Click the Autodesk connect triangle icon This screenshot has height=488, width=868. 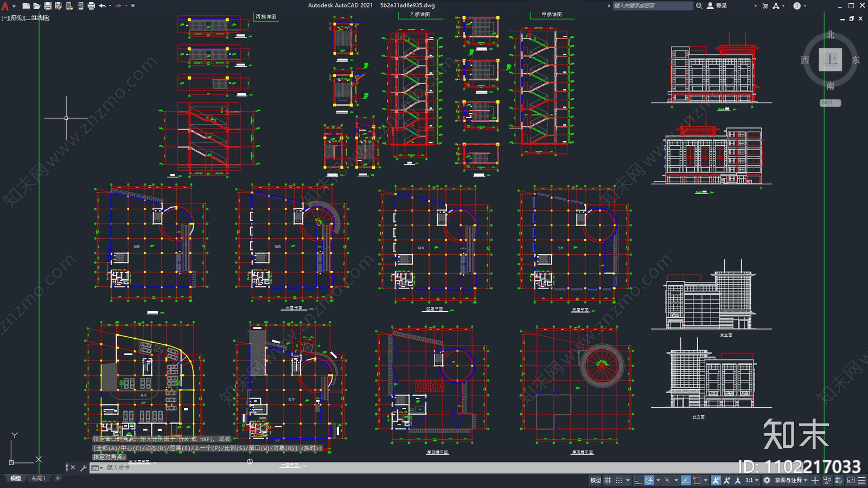coord(776,5)
